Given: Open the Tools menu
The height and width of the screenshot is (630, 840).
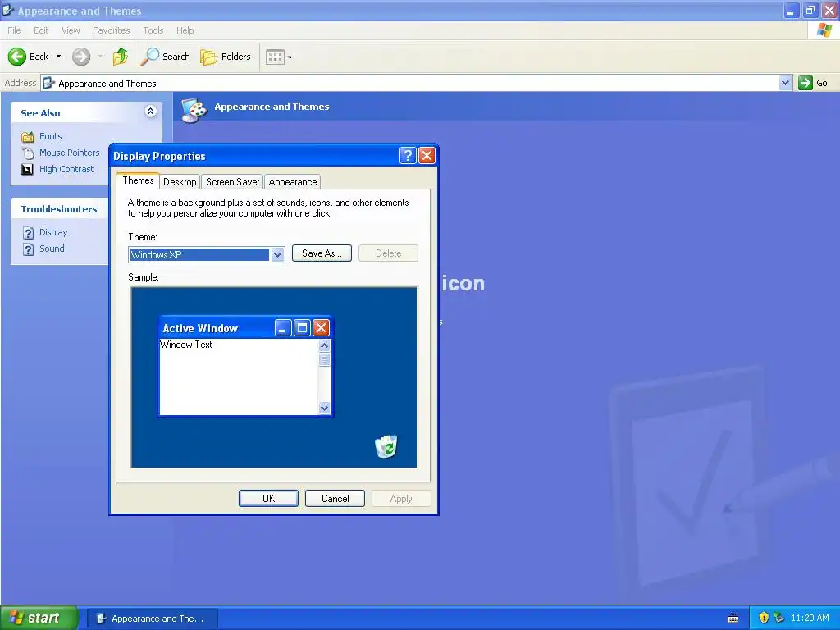Looking at the screenshot, I should tap(153, 30).
